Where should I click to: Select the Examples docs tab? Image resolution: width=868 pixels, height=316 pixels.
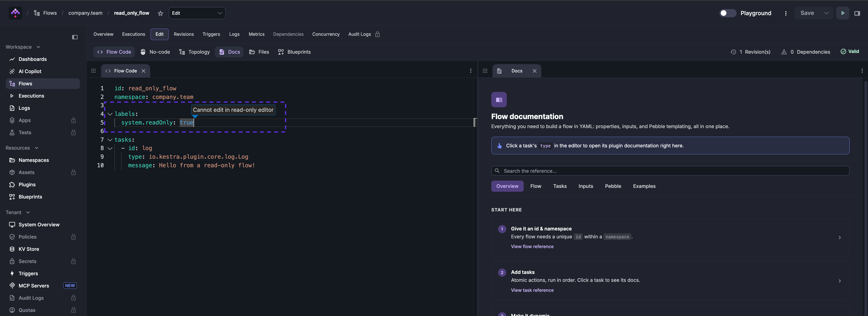point(644,186)
